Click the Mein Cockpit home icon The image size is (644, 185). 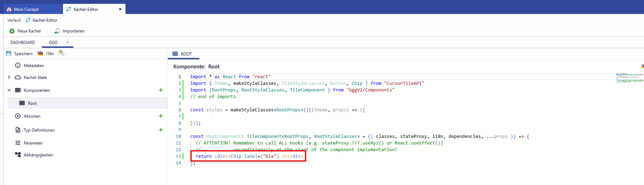(9, 9)
